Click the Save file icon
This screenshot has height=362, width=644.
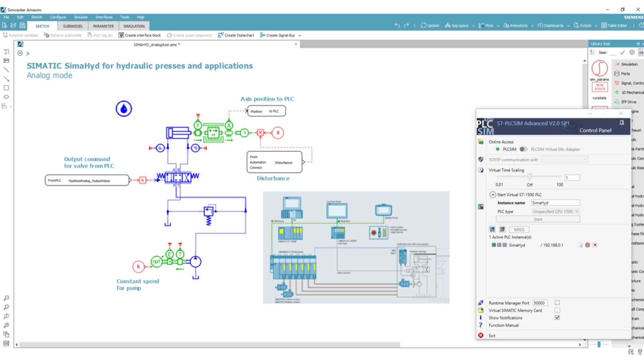22,25
